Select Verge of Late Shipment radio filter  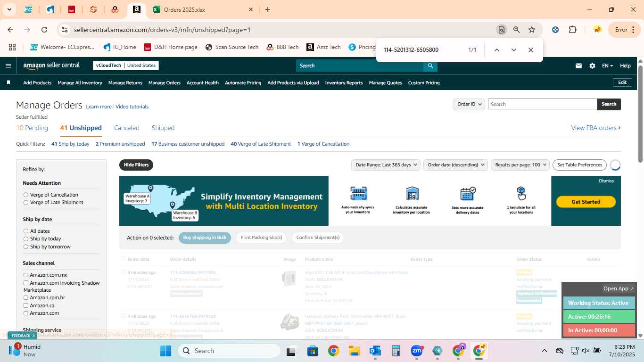coord(26,202)
